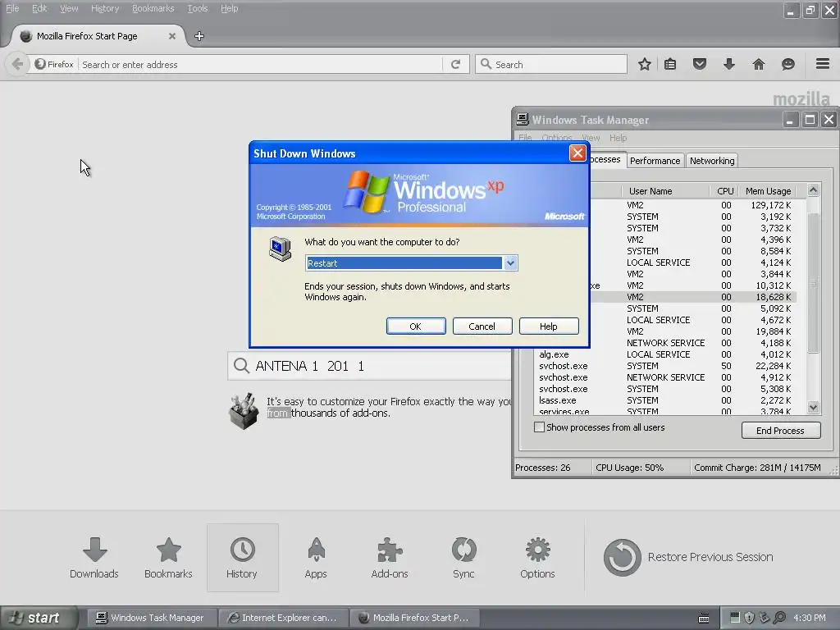Screen dimensions: 840x630
Task: Open the Windows start button
Action: (x=38, y=618)
